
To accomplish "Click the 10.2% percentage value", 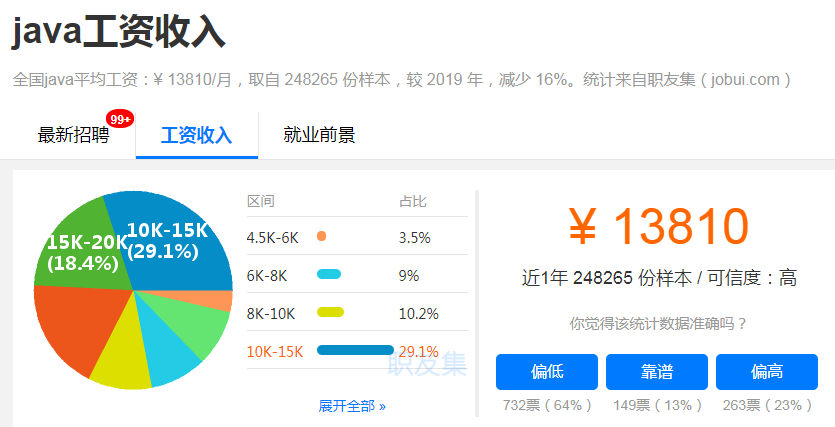I will pyautogui.click(x=419, y=314).
